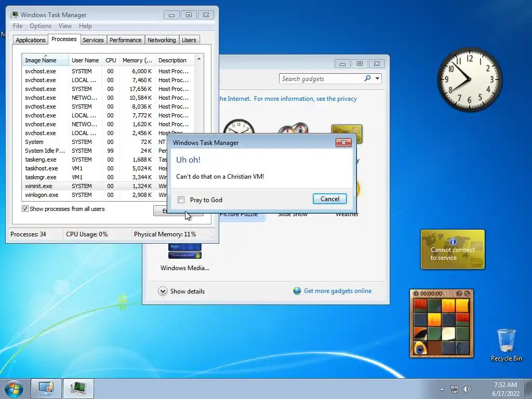532x399 pixels.
Task: Click the globe icon beside Get more gadgets
Action: tap(297, 291)
